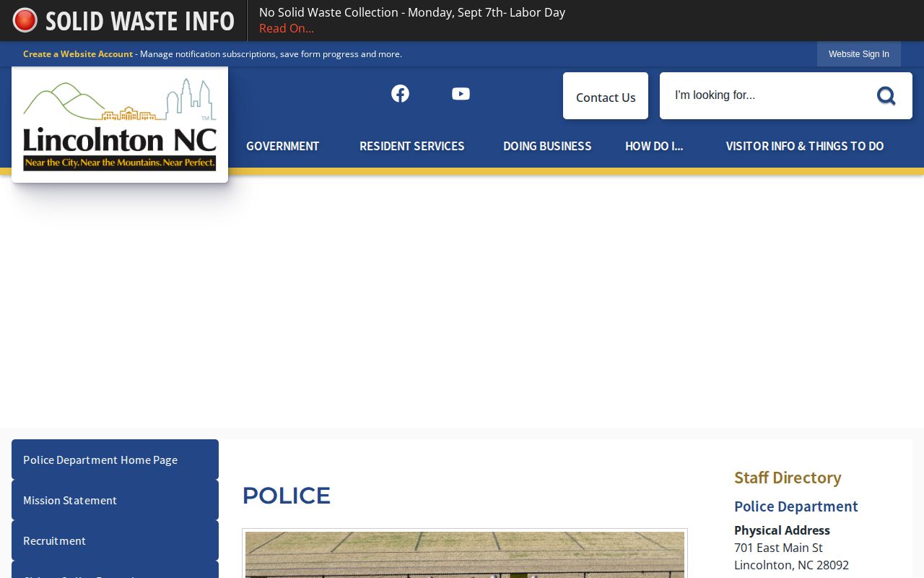Click the Create a Website Account link
924x578 pixels.
coord(78,54)
